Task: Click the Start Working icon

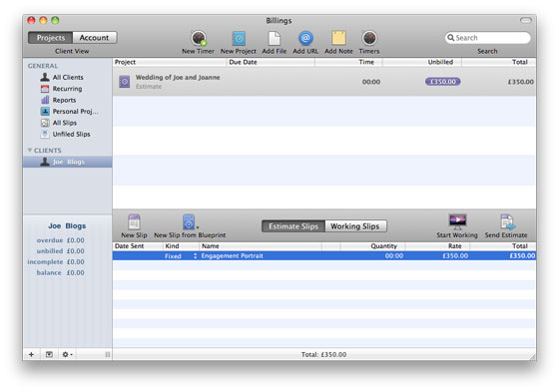Action: pyautogui.click(x=457, y=221)
